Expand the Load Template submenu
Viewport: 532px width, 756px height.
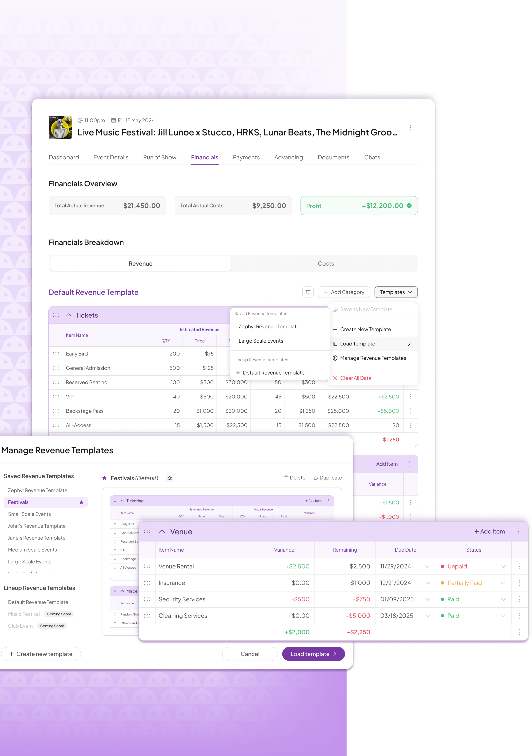(373, 344)
